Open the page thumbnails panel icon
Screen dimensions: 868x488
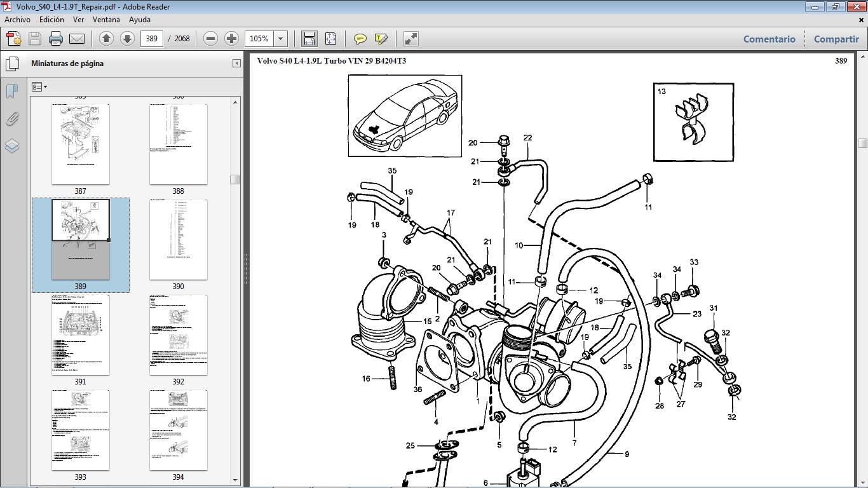(x=12, y=64)
